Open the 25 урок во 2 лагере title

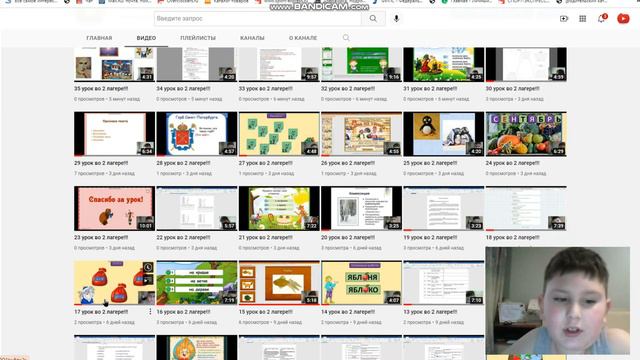coord(430,163)
